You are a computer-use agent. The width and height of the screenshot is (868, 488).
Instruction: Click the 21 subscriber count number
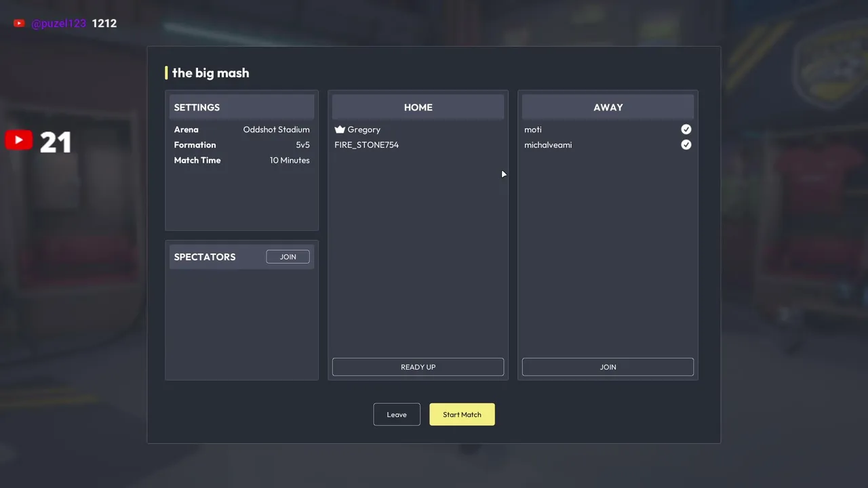(x=56, y=142)
